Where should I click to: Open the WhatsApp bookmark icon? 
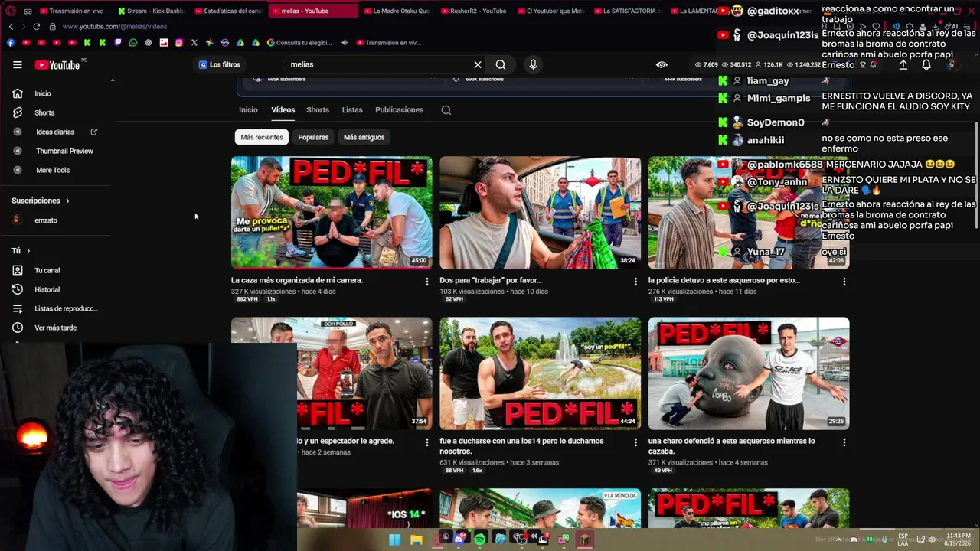133,43
